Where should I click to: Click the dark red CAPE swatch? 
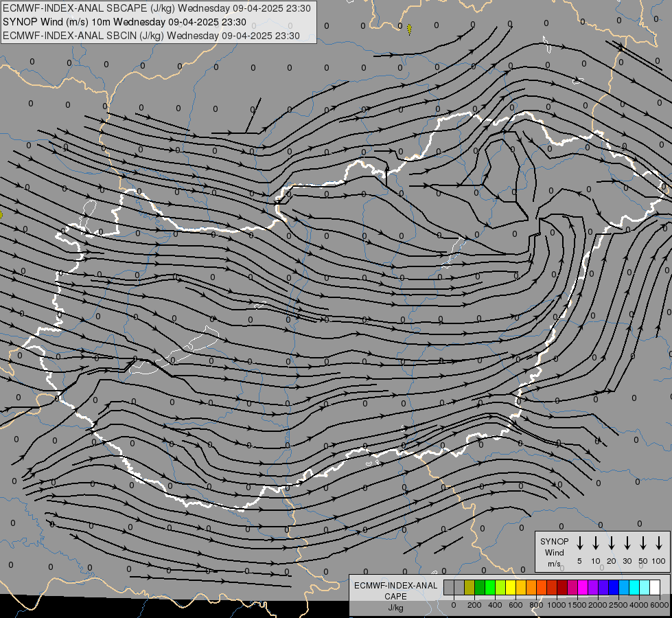[562, 588]
